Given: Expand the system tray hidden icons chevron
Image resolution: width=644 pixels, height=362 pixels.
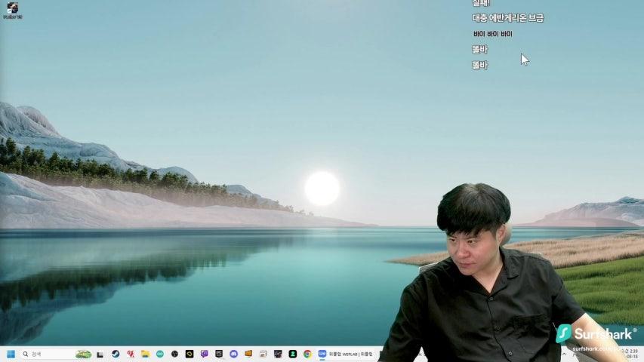Looking at the screenshot, I should [x=564, y=354].
